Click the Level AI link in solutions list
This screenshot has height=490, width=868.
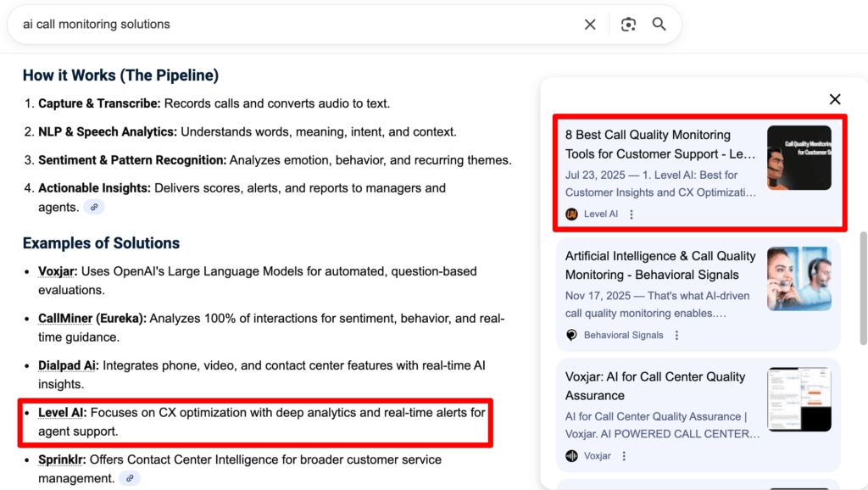(61, 413)
